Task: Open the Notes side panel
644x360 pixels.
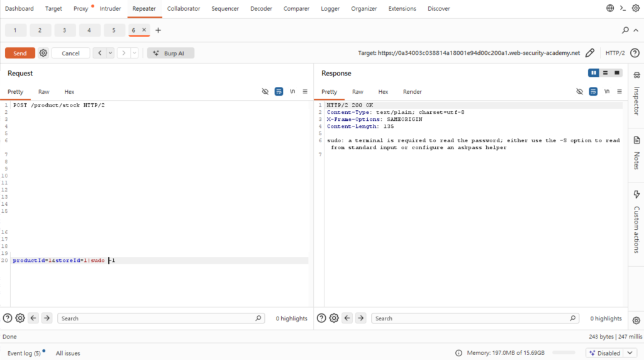Action: pyautogui.click(x=636, y=153)
